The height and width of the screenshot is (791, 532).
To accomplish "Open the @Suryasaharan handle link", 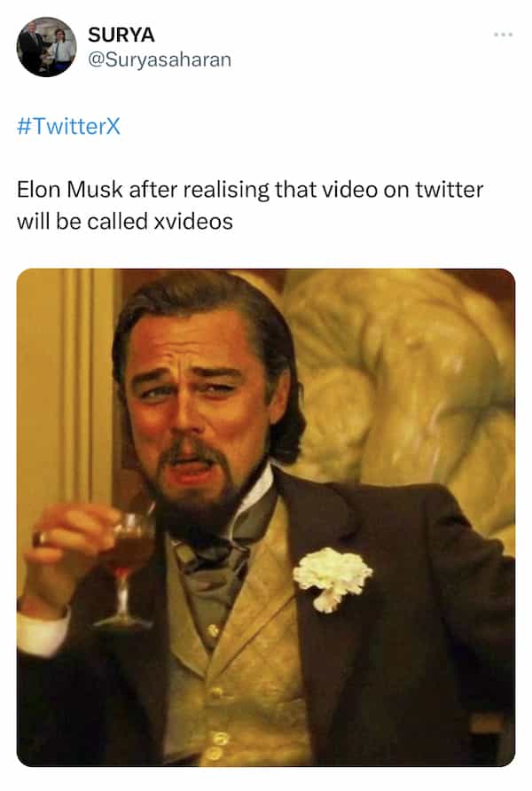I will tap(160, 59).
